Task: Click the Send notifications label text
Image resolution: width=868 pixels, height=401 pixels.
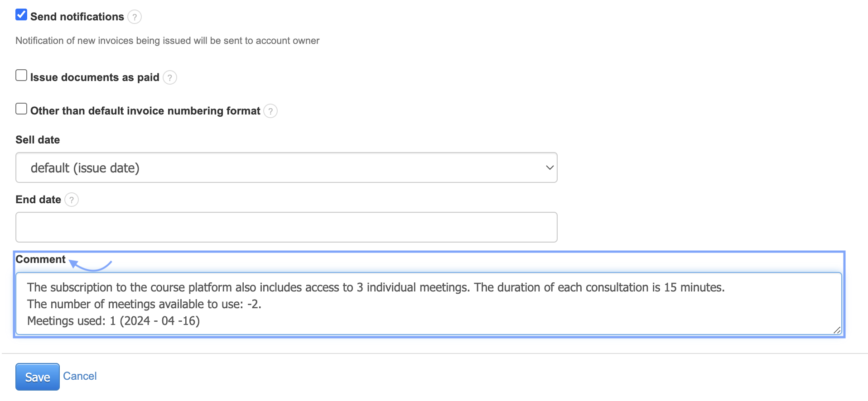Action: pos(77,17)
